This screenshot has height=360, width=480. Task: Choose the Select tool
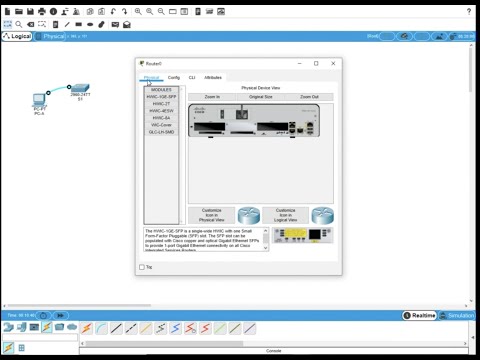7,24
